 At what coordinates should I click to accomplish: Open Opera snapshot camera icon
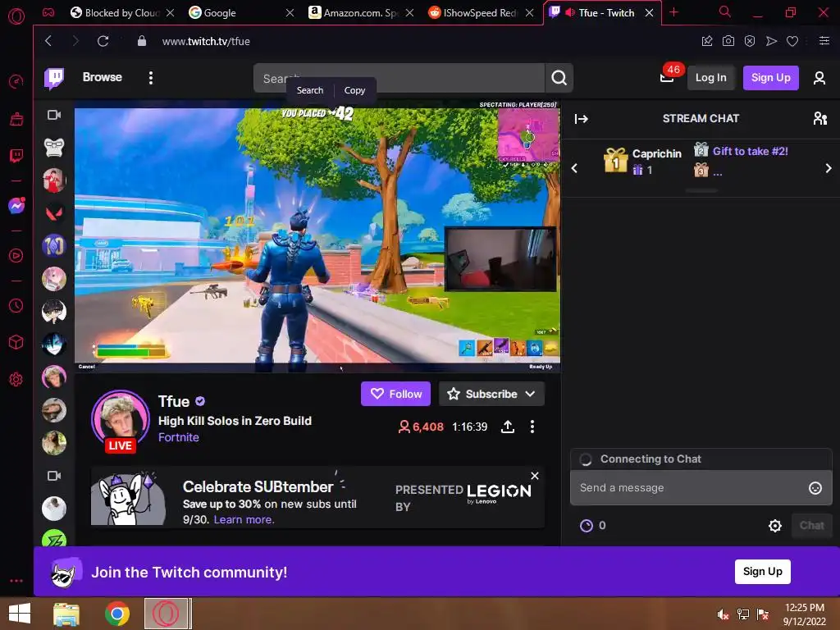click(728, 41)
